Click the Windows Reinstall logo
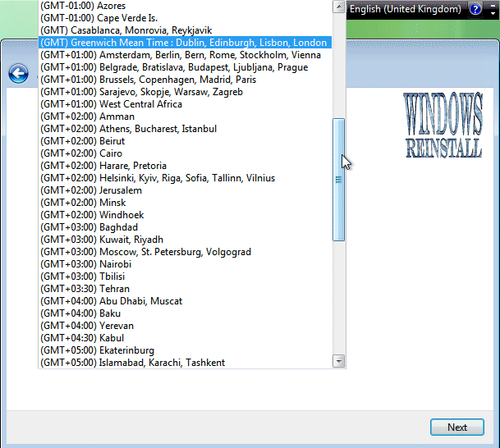This screenshot has height=448, width=500. tap(443, 126)
